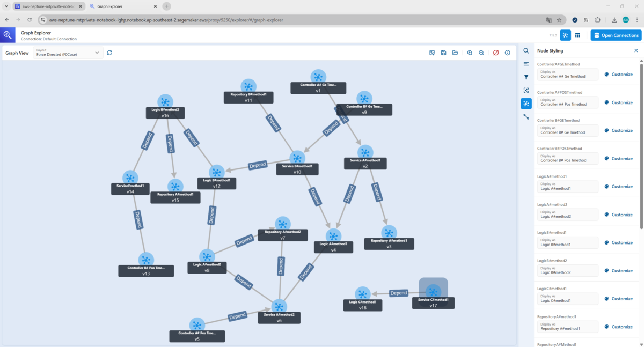The image size is (644, 347).
Task: Bookmark this page with the star icon
Action: pyautogui.click(x=559, y=20)
